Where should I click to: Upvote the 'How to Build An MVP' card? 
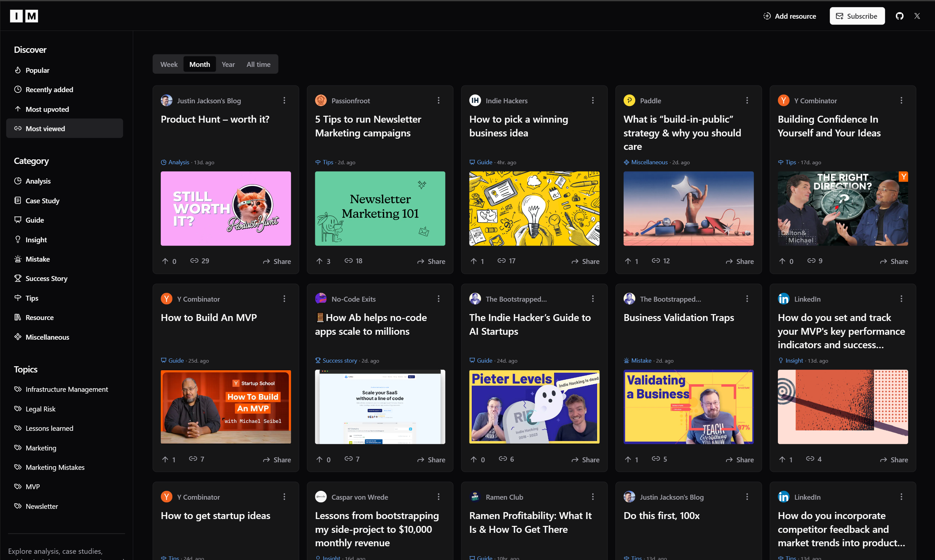point(169,459)
